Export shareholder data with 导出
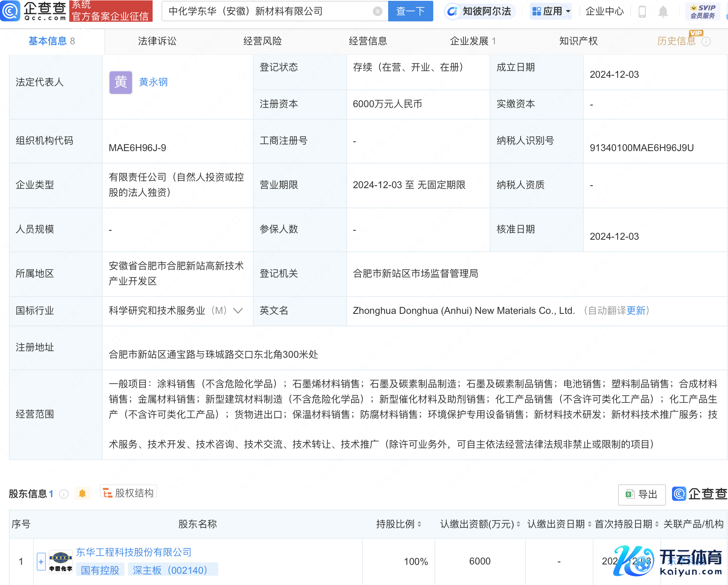 point(641,494)
